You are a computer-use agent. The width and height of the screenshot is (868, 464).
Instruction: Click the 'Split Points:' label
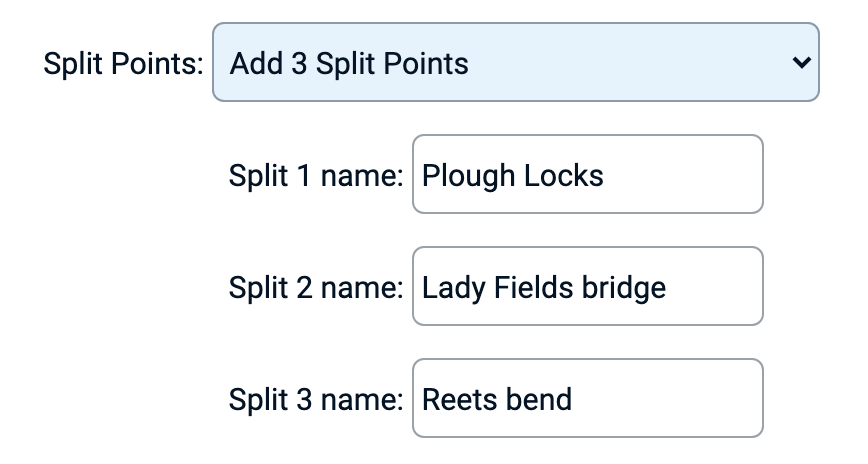tap(123, 64)
